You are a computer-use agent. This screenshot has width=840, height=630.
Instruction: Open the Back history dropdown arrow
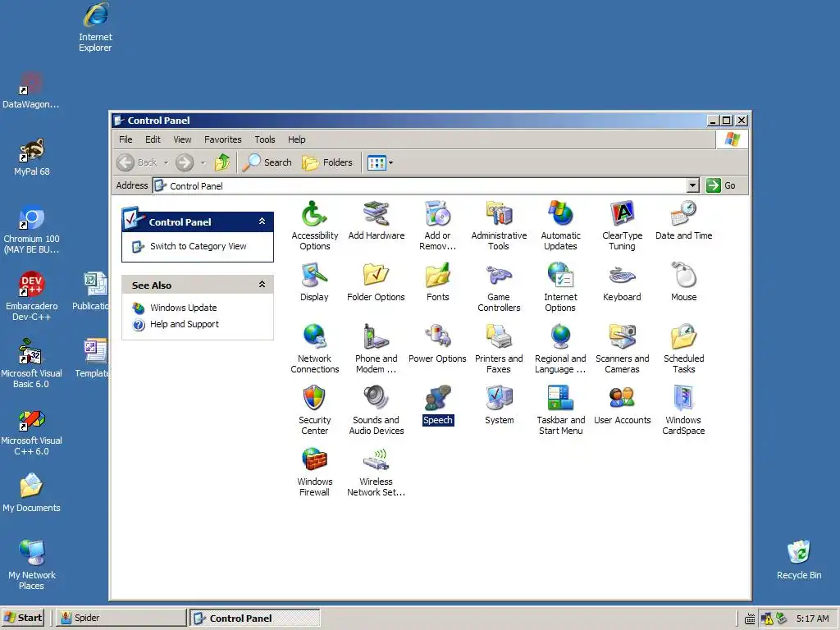(166, 162)
